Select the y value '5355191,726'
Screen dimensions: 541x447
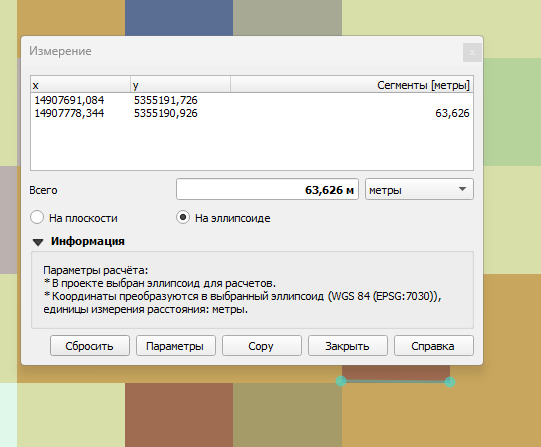coord(166,100)
